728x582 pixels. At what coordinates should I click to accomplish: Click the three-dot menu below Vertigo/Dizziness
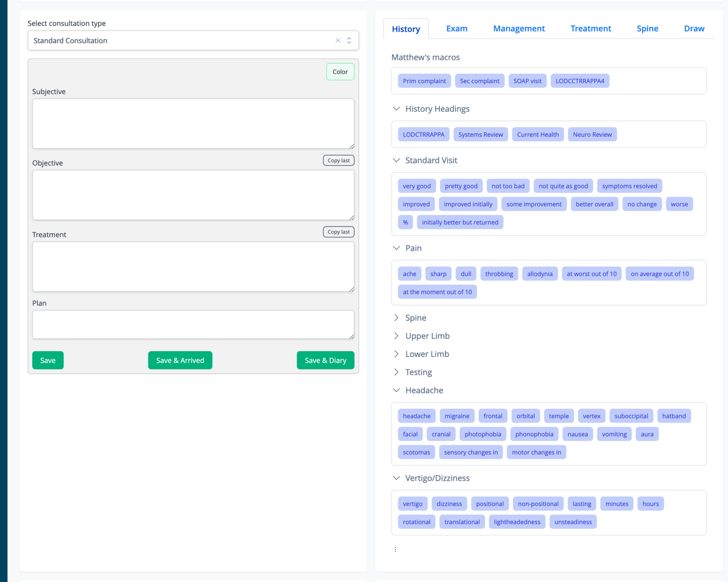pos(395,550)
